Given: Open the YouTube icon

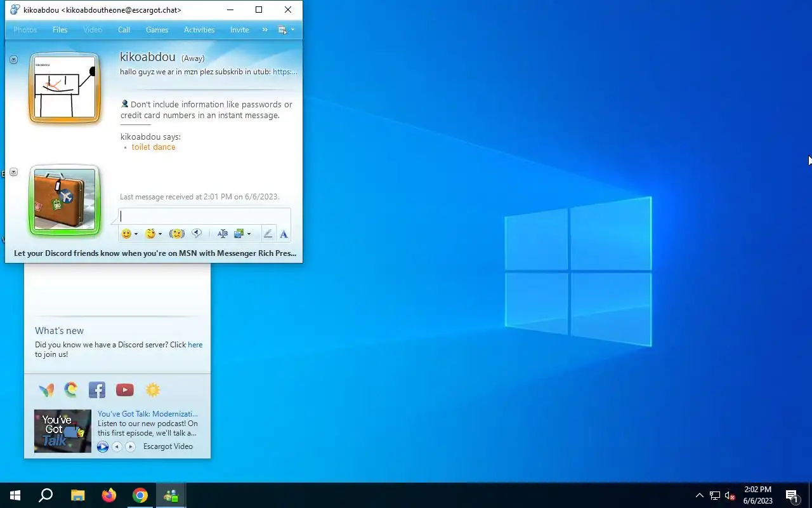Looking at the screenshot, I should tap(125, 390).
